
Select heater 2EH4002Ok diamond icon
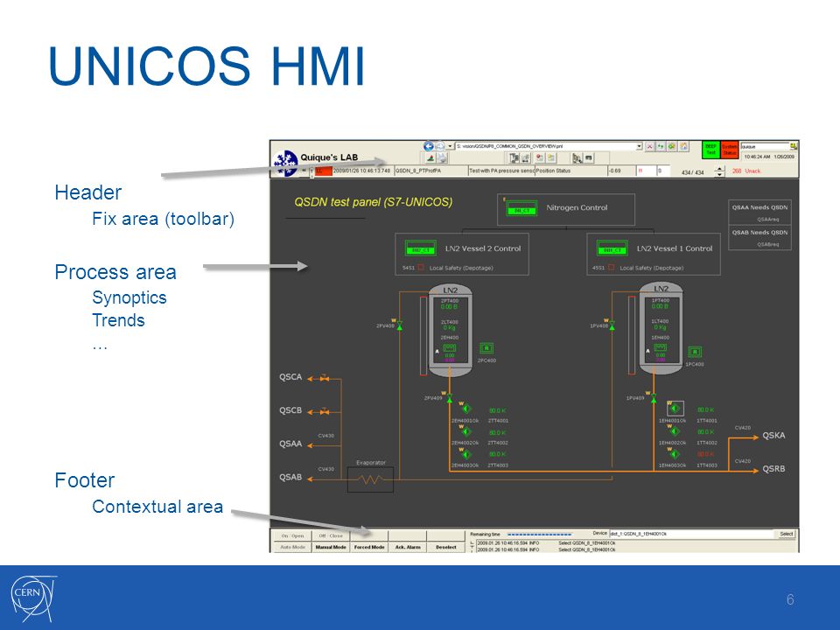click(466, 431)
